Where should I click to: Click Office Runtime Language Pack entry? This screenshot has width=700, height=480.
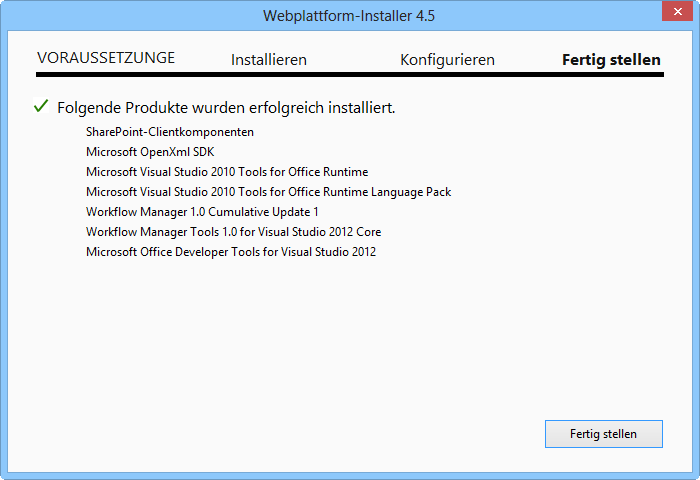tap(269, 192)
